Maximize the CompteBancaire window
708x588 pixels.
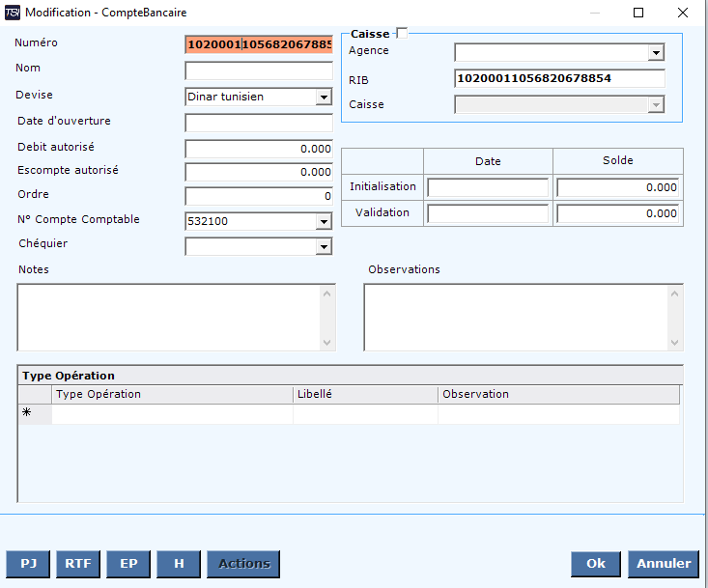(638, 13)
